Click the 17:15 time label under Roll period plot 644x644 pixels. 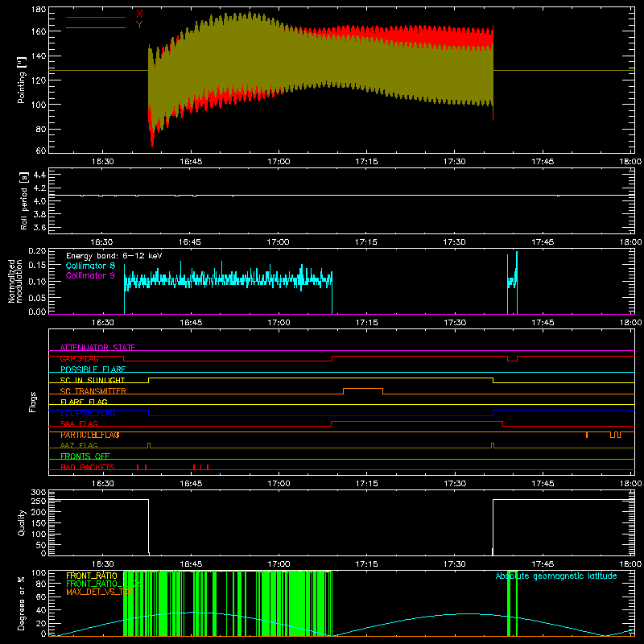[366, 242]
